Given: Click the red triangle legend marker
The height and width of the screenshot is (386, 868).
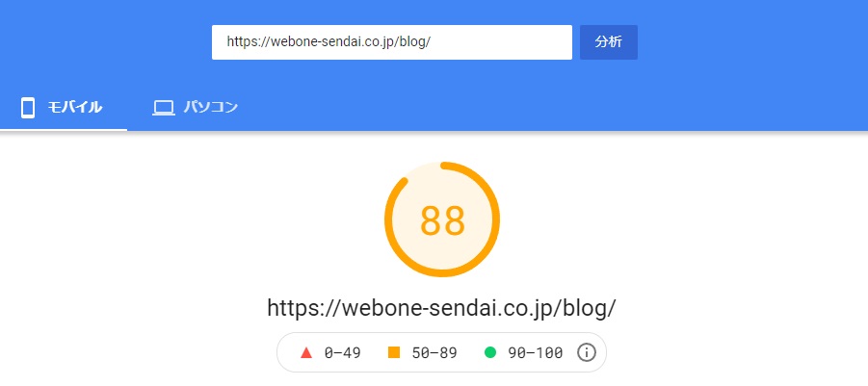Looking at the screenshot, I should (306, 352).
